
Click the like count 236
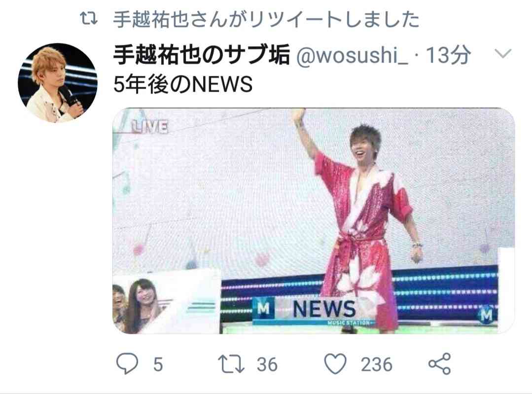(x=376, y=365)
